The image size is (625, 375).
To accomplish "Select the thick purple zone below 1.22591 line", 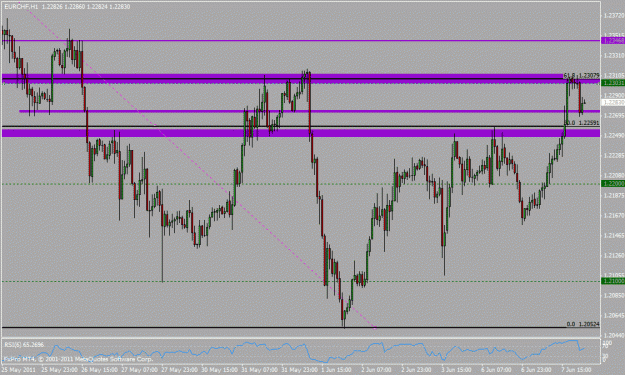I will point(301,133).
